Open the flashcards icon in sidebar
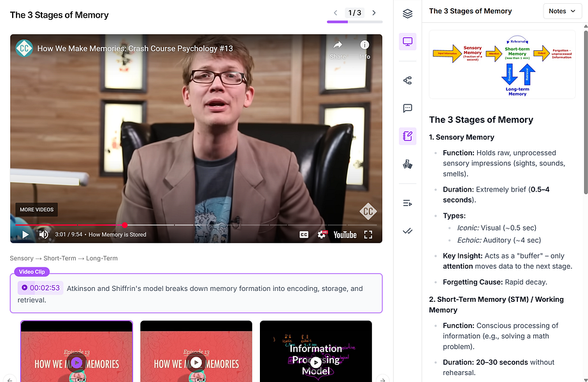 (408, 164)
